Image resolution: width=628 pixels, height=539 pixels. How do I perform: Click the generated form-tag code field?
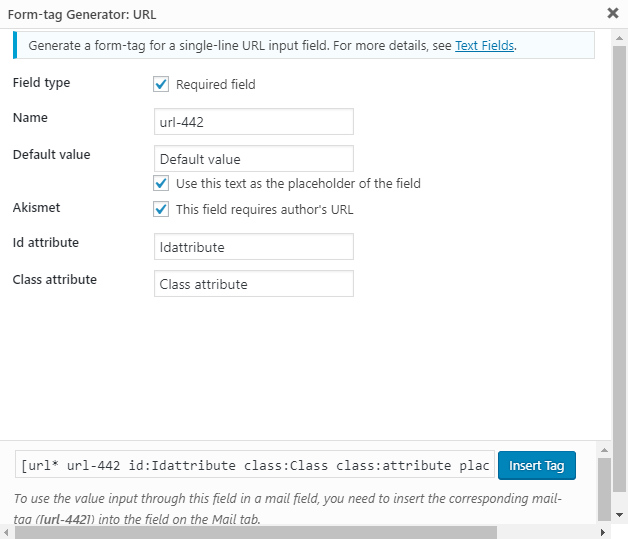pyautogui.click(x=255, y=466)
